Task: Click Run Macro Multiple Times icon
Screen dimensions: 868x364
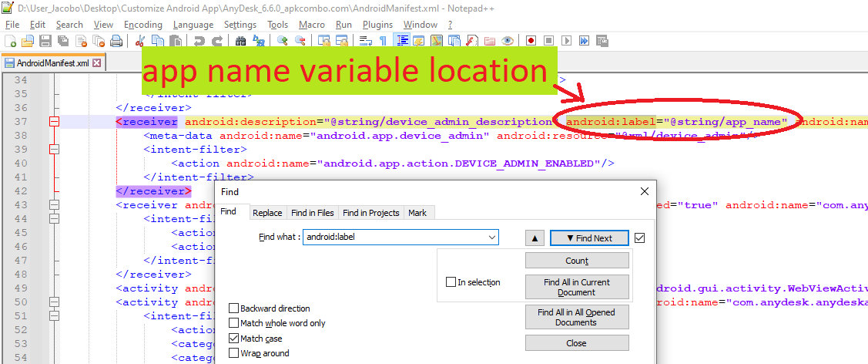Action: 584,41
